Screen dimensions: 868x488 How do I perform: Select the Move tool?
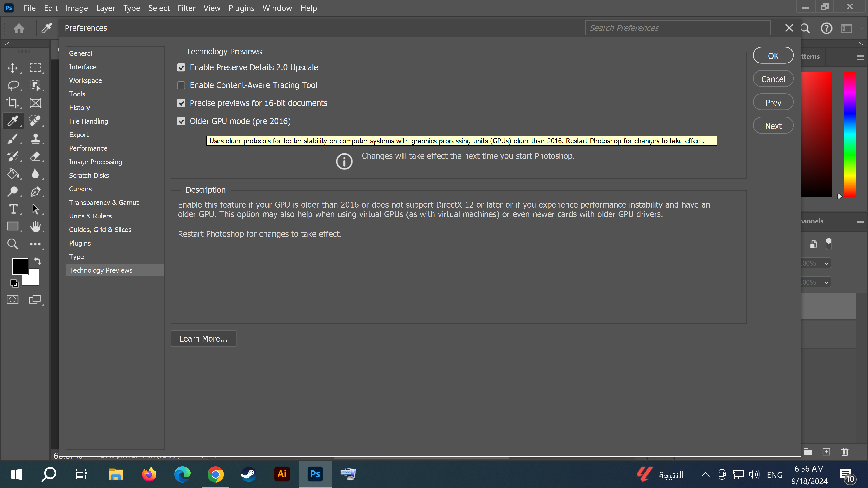[12, 68]
